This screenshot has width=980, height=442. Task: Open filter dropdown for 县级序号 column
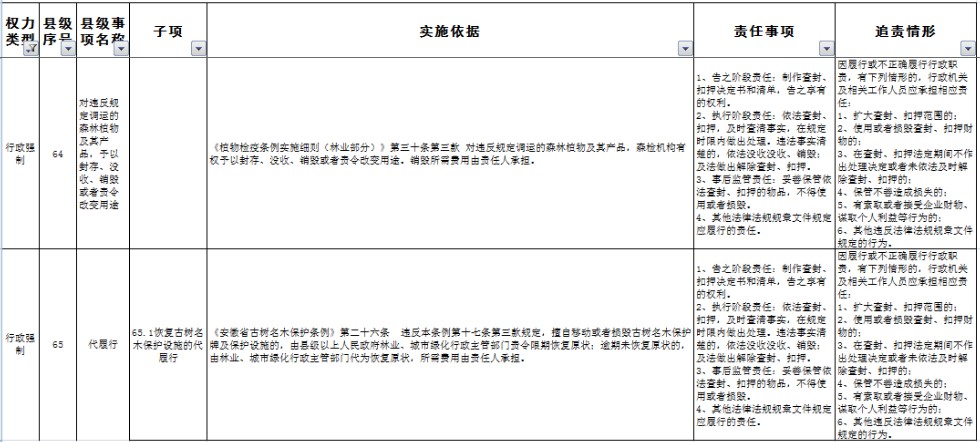tap(68, 49)
